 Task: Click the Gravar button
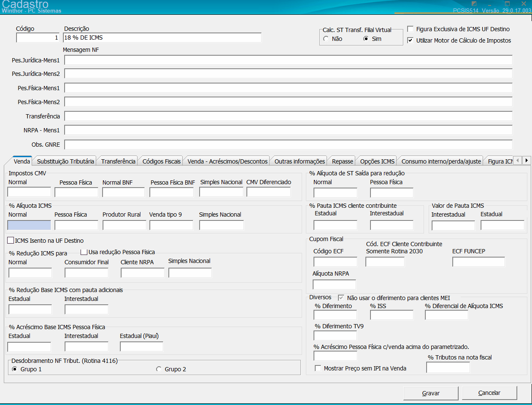pos(431,393)
